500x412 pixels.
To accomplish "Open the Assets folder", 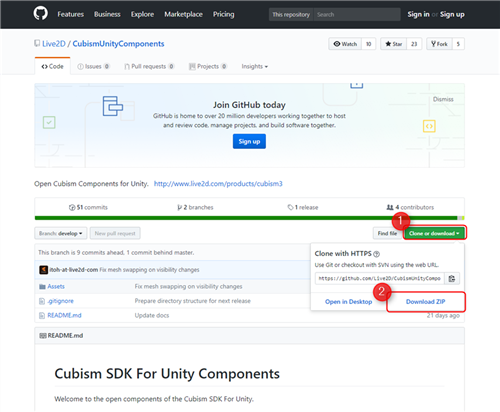I will tap(56, 286).
